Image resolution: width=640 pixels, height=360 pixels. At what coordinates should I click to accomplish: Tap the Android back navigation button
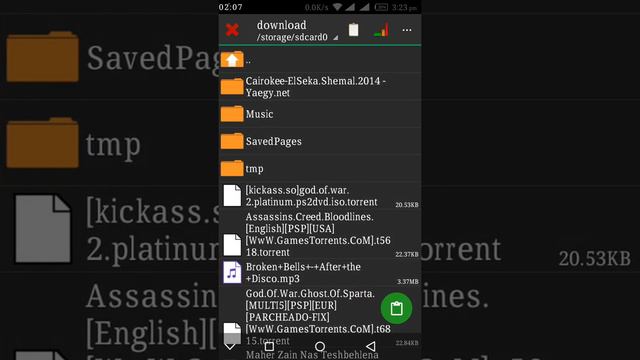[371, 347]
